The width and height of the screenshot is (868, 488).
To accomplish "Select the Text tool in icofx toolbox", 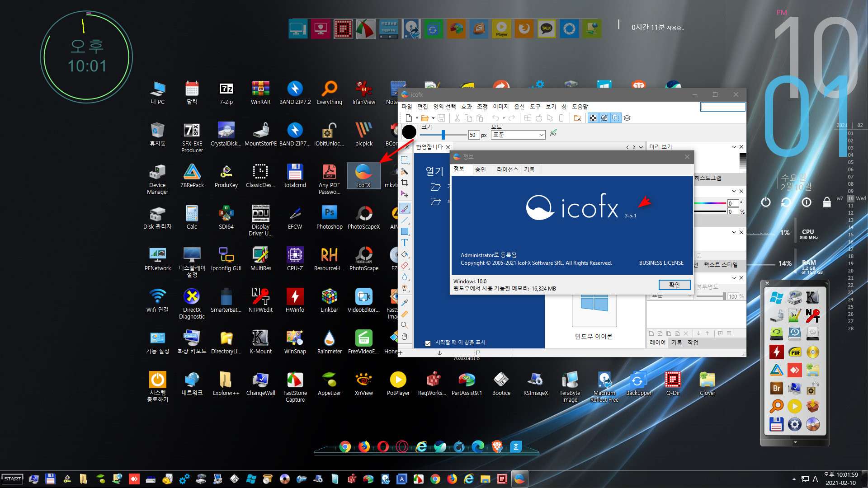I will pyautogui.click(x=405, y=243).
